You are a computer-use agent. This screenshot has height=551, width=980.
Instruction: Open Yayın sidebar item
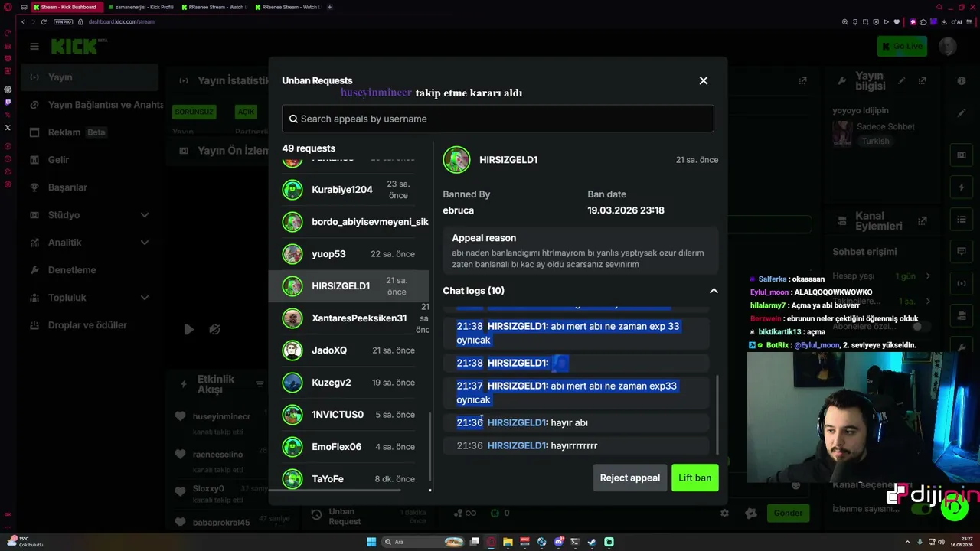click(89, 77)
